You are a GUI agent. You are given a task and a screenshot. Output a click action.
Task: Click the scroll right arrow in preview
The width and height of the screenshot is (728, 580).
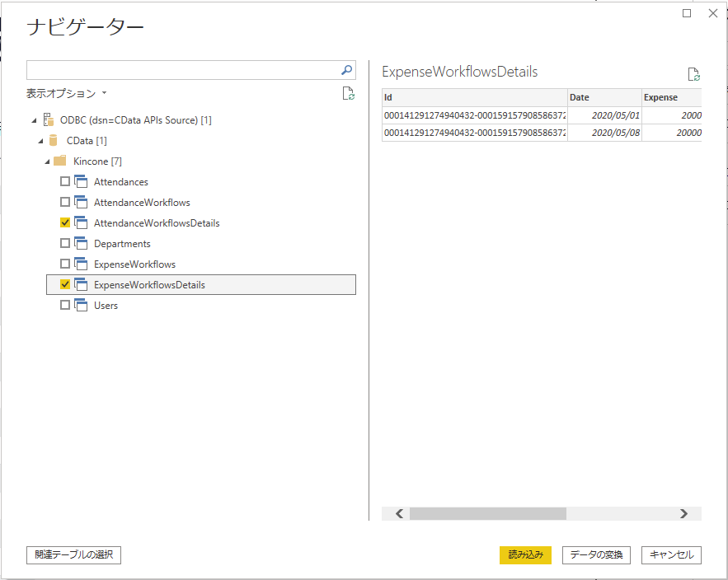click(x=683, y=513)
